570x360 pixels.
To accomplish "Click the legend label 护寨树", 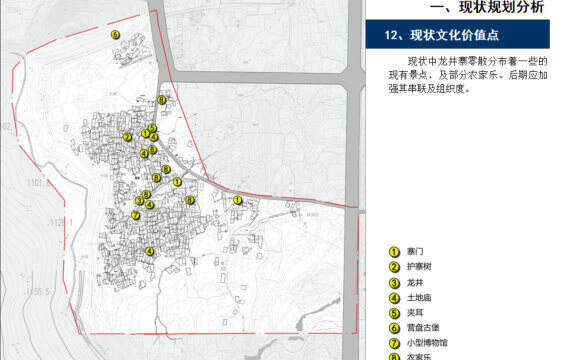I will point(419,267).
